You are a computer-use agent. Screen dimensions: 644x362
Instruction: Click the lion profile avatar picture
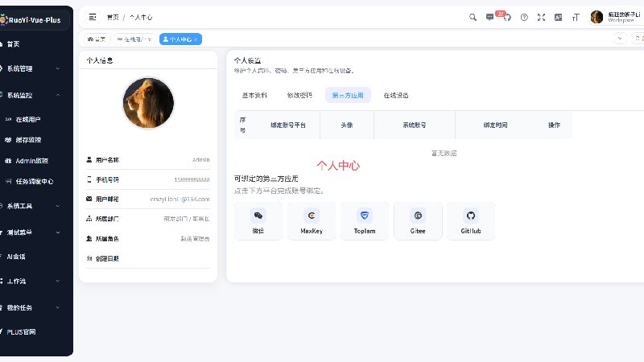148,103
